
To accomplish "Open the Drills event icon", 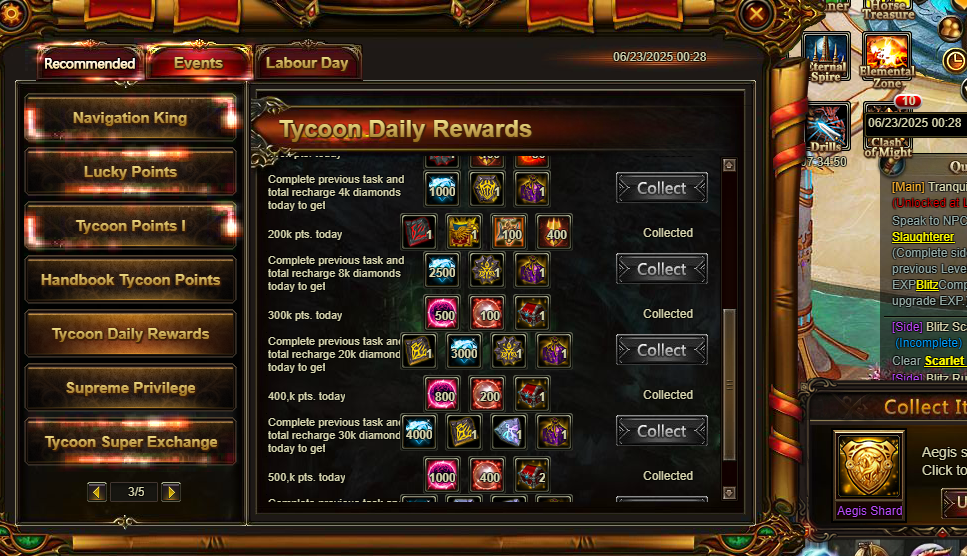I will 826,127.
